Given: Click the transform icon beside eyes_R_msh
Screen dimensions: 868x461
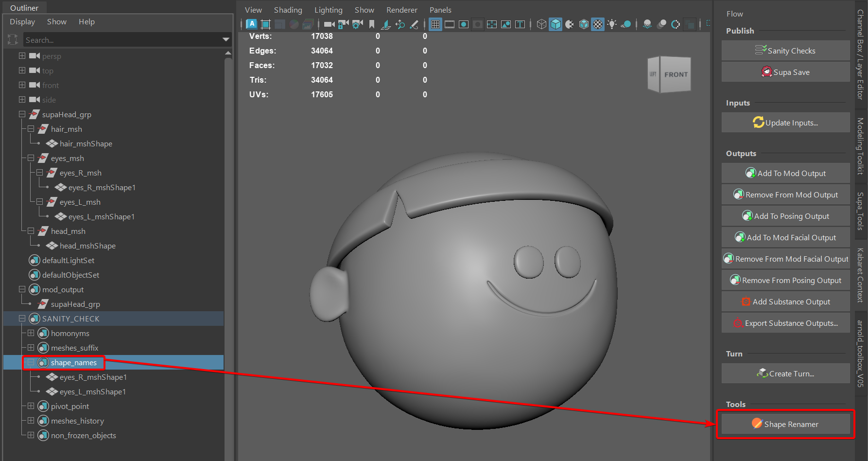Looking at the screenshot, I should click(52, 173).
